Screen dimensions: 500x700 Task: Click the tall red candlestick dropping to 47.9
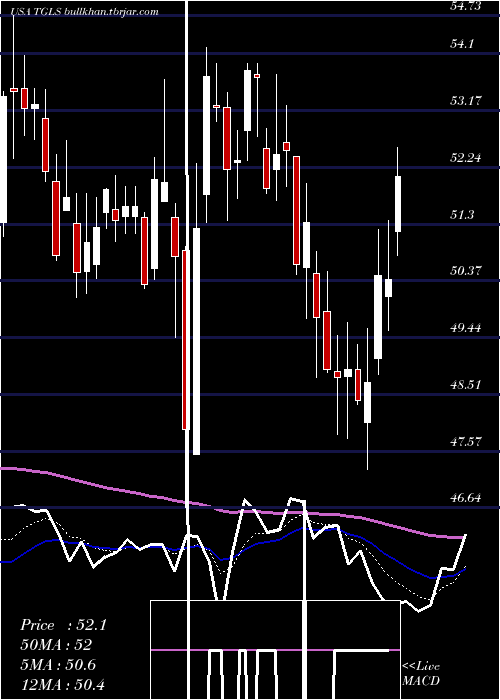tap(186, 340)
